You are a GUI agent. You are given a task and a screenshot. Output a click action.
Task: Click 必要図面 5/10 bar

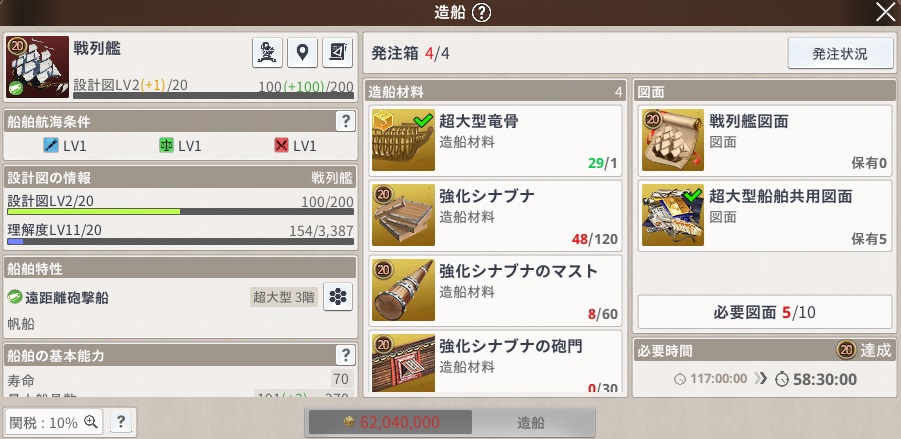click(x=764, y=312)
